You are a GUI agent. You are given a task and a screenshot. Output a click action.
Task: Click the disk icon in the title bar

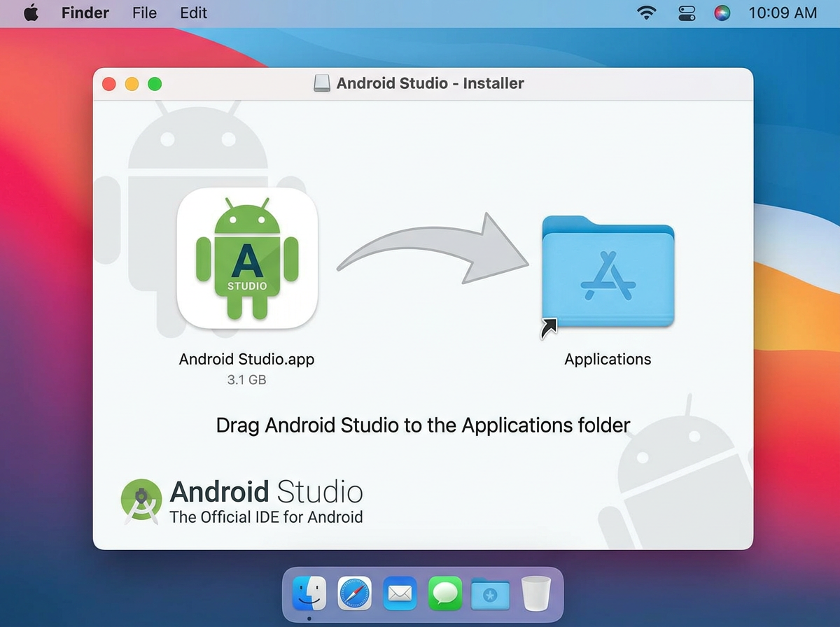coord(322,83)
